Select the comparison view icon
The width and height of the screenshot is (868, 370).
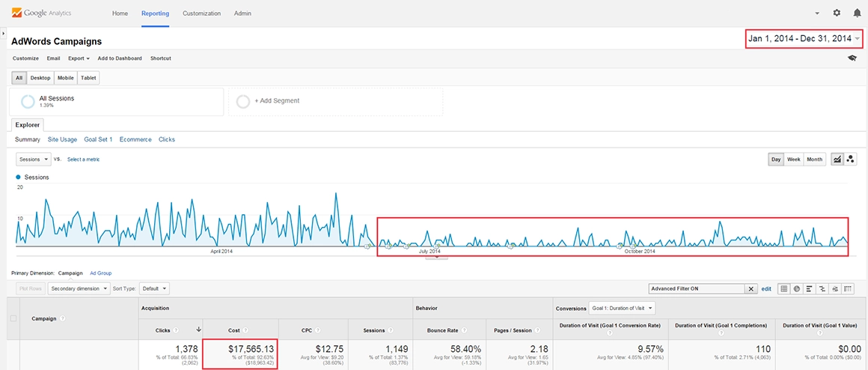click(822, 288)
